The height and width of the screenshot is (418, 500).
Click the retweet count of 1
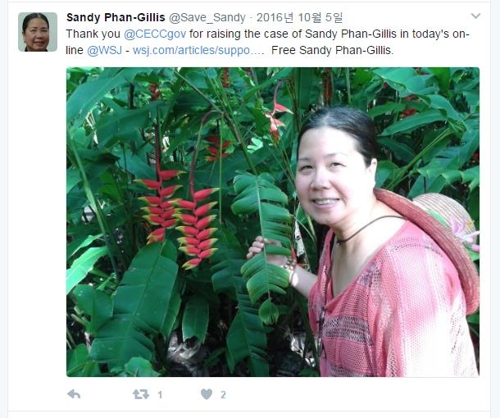tap(160, 395)
